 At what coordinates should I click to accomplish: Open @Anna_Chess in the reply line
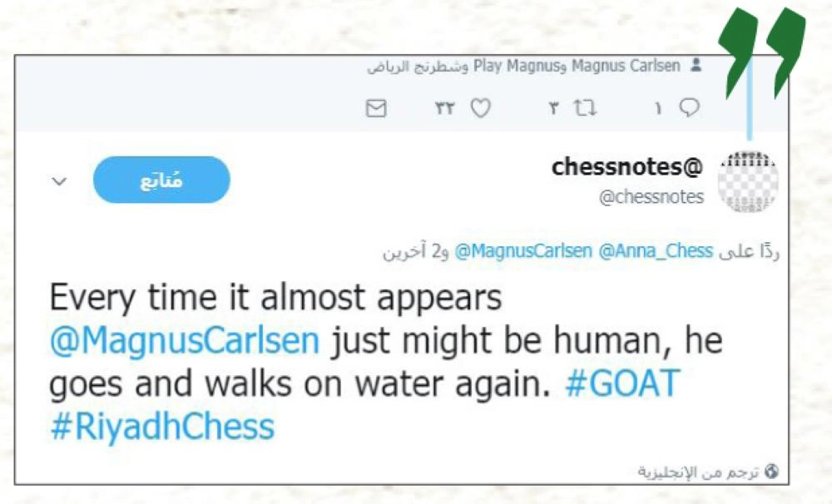(x=656, y=251)
